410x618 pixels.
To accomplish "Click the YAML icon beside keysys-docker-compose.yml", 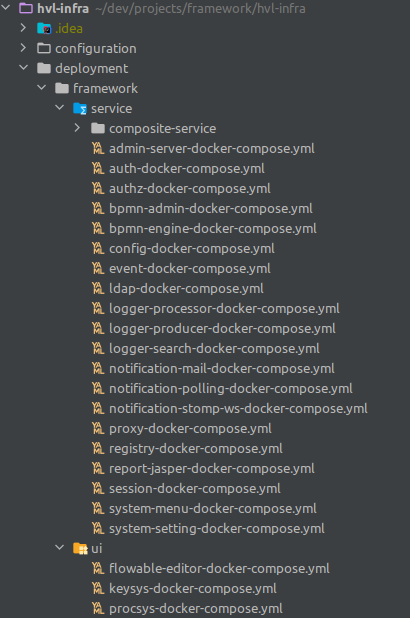I will pyautogui.click(x=98, y=588).
